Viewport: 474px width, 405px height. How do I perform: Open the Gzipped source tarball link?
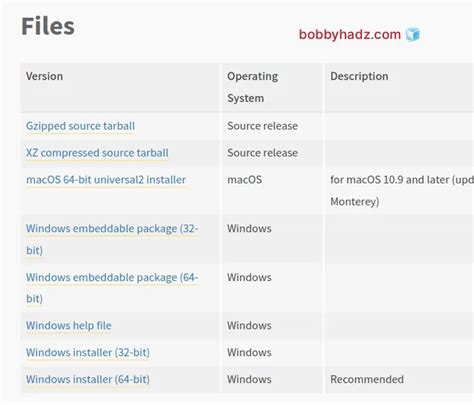pos(80,126)
